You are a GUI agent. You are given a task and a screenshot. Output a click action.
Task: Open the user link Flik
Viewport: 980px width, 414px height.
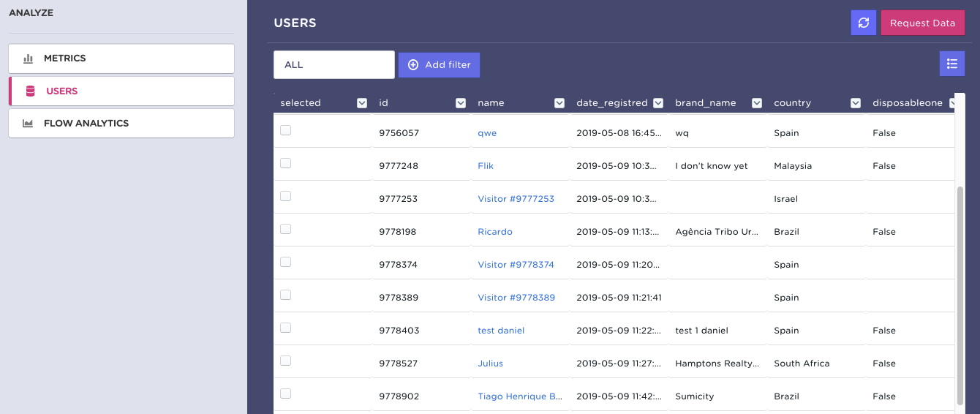tap(486, 166)
